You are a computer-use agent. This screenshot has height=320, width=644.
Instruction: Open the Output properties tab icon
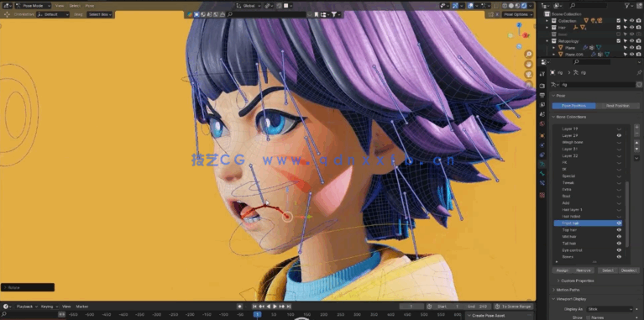point(542,95)
